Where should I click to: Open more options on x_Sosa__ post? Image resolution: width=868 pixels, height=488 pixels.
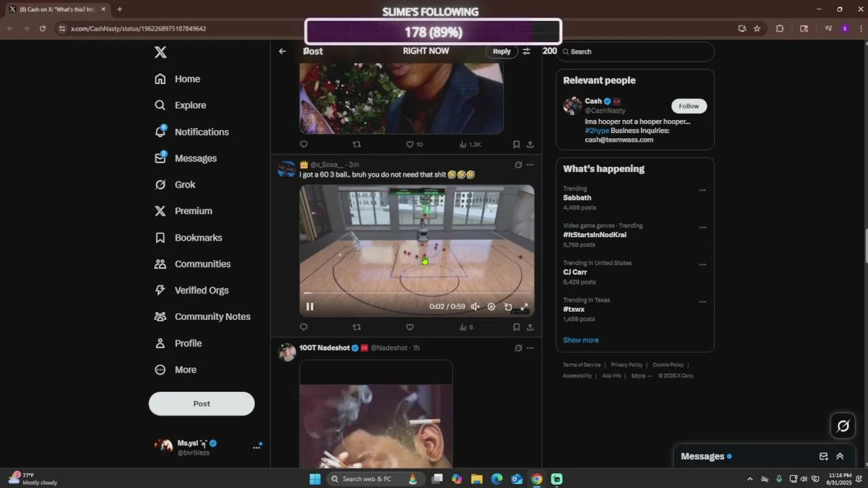coord(530,165)
